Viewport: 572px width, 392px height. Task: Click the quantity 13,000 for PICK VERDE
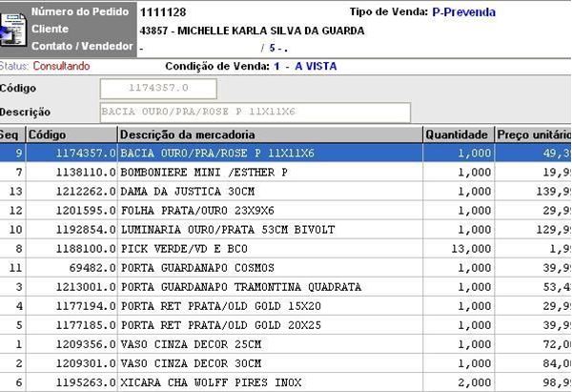coord(471,249)
